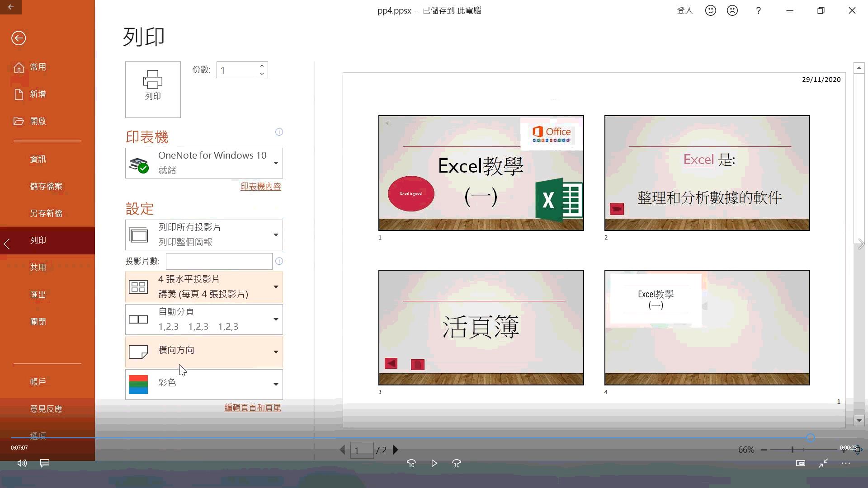
Task: Open more options ellipsis in player
Action: pyautogui.click(x=846, y=463)
